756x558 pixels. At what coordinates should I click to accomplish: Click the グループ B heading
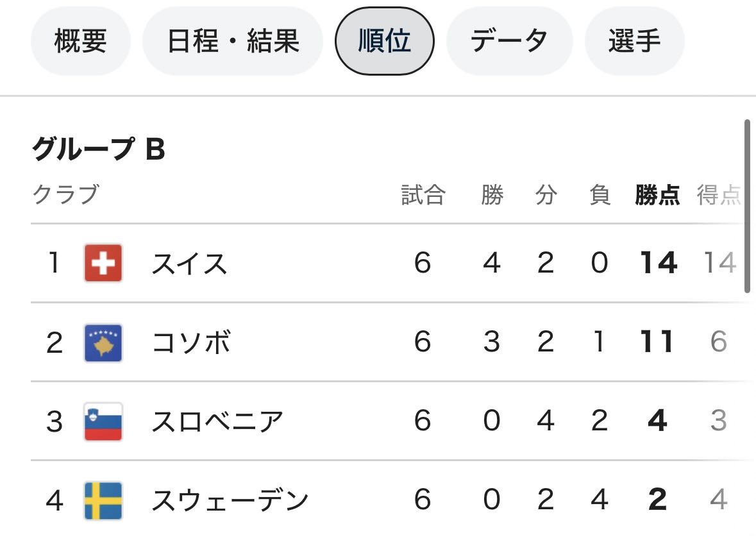tap(98, 150)
